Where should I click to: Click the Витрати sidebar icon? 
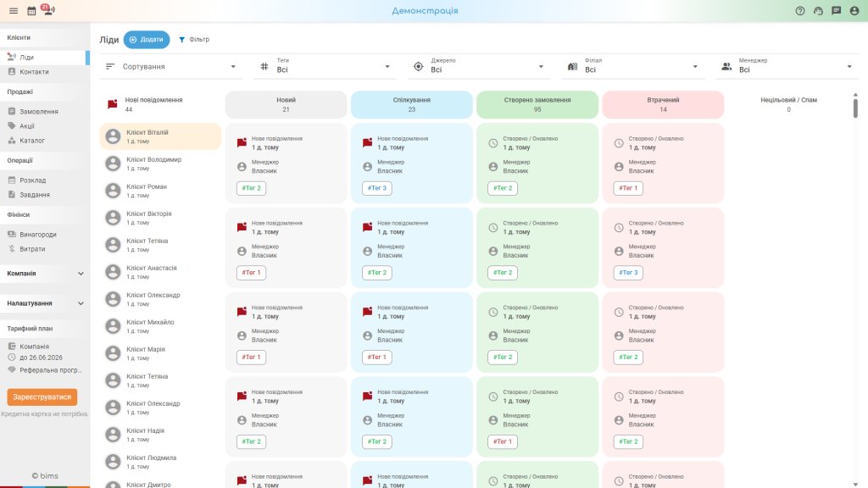[x=12, y=248]
